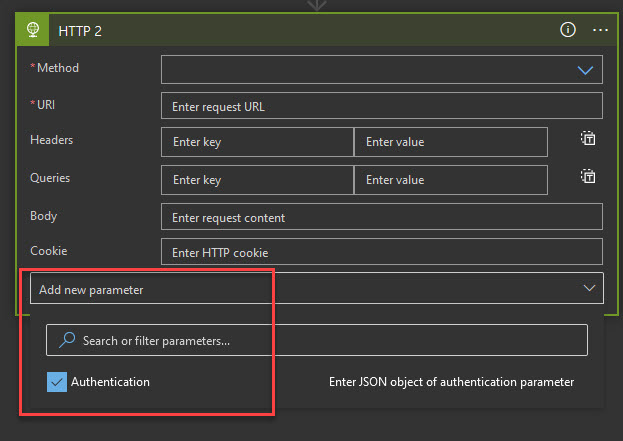Viewport: 623px width, 441px height.
Task: Click the Queries Enter key field
Action: tap(257, 180)
